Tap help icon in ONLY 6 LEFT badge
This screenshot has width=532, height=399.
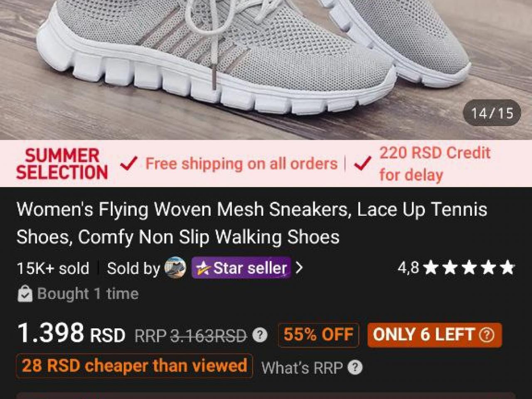487,335
